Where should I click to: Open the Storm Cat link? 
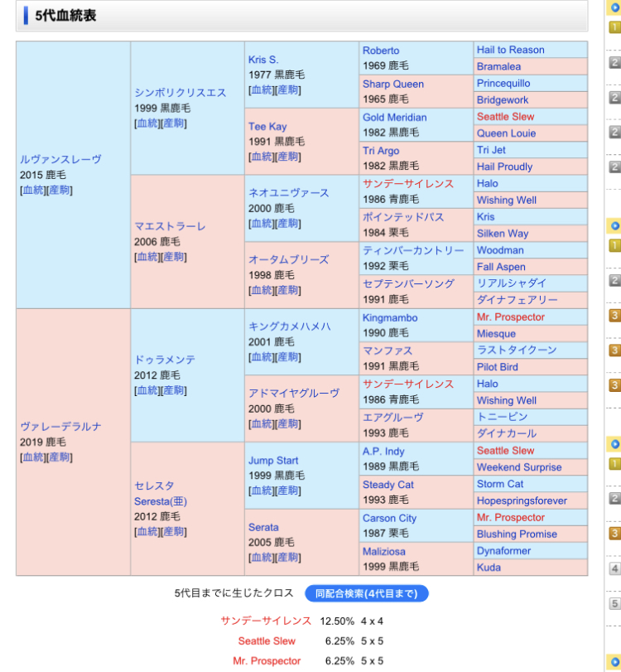point(500,484)
